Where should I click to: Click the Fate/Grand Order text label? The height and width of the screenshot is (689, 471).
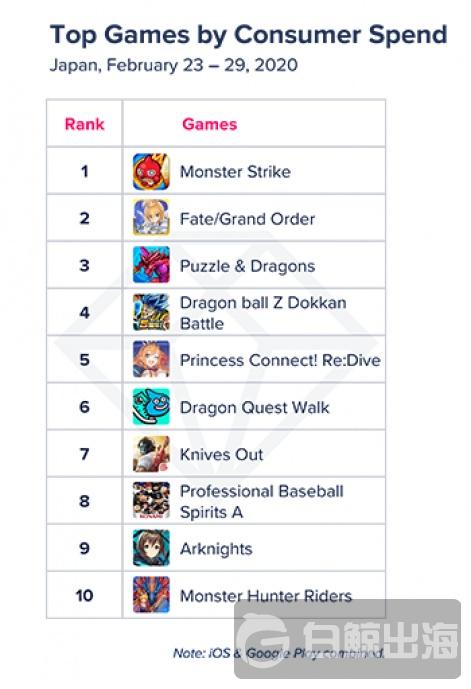point(247,219)
